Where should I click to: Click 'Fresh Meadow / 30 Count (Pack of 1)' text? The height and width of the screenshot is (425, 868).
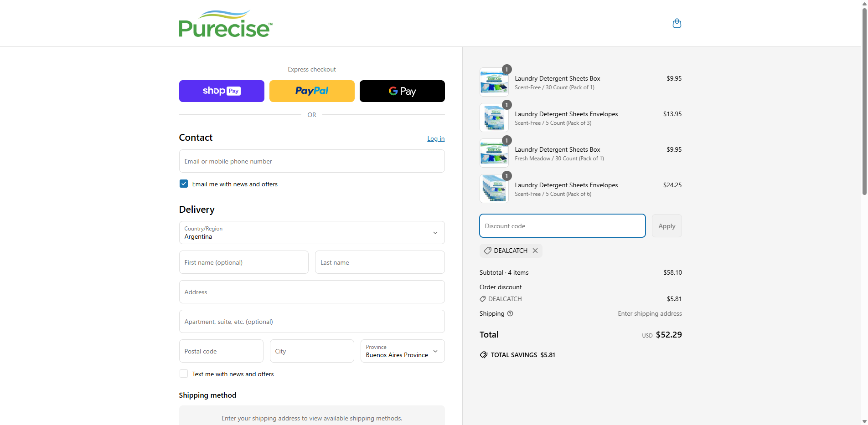[559, 159]
